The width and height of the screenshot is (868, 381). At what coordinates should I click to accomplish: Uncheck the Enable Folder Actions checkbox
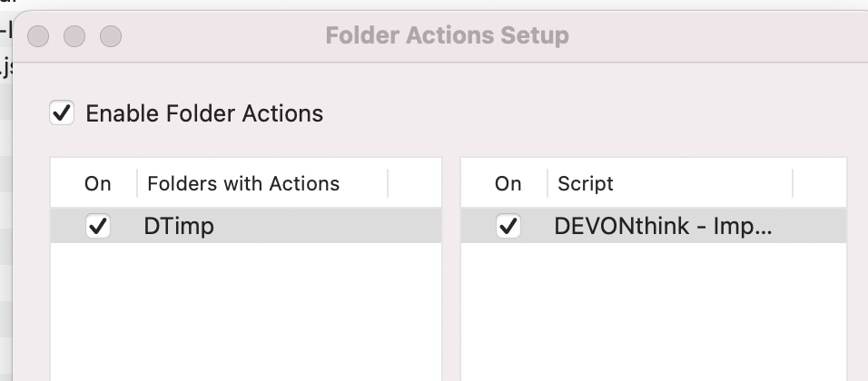tap(62, 112)
